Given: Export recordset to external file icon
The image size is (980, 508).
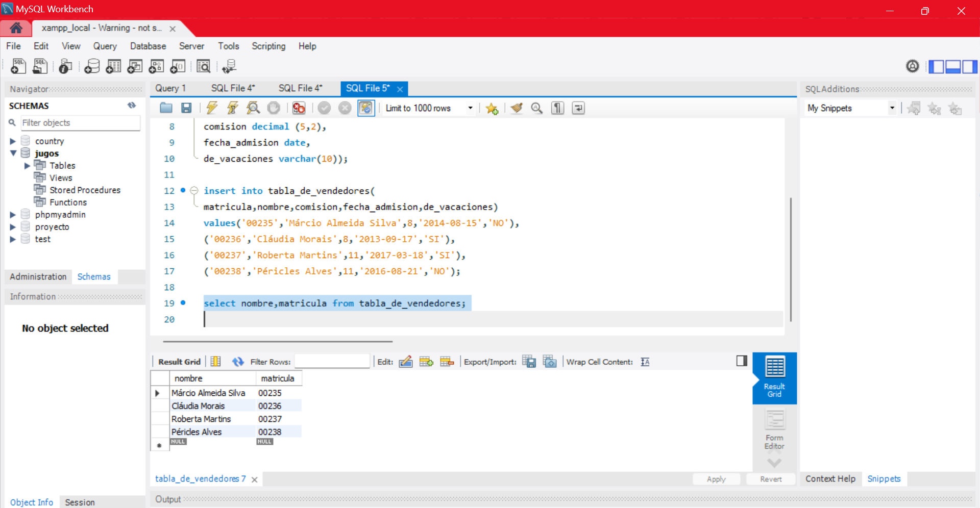Looking at the screenshot, I should coord(529,362).
